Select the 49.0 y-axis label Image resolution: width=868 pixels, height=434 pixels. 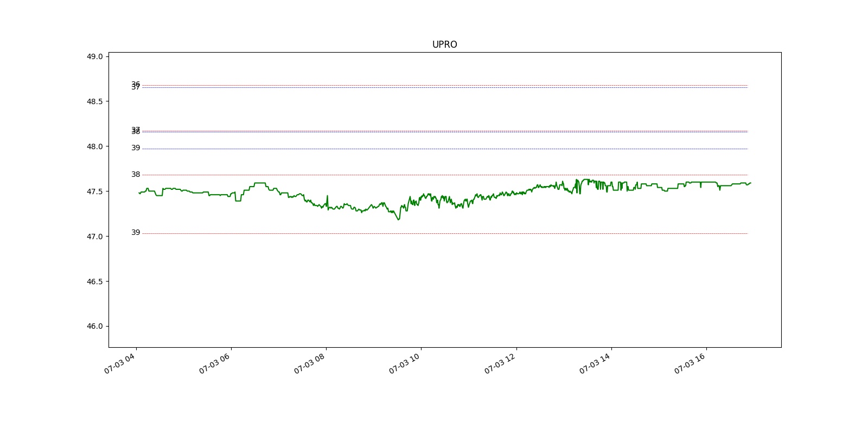point(94,56)
